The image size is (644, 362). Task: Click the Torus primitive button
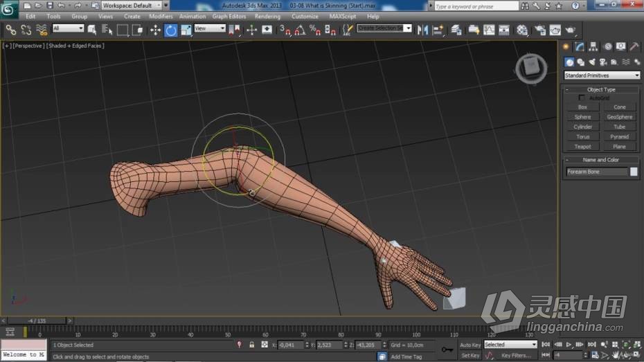pos(582,136)
